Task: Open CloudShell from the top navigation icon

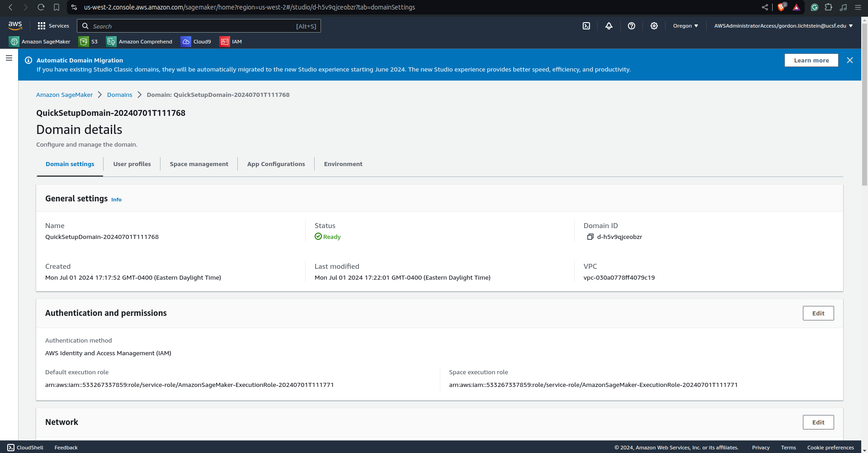Action: 586,26
